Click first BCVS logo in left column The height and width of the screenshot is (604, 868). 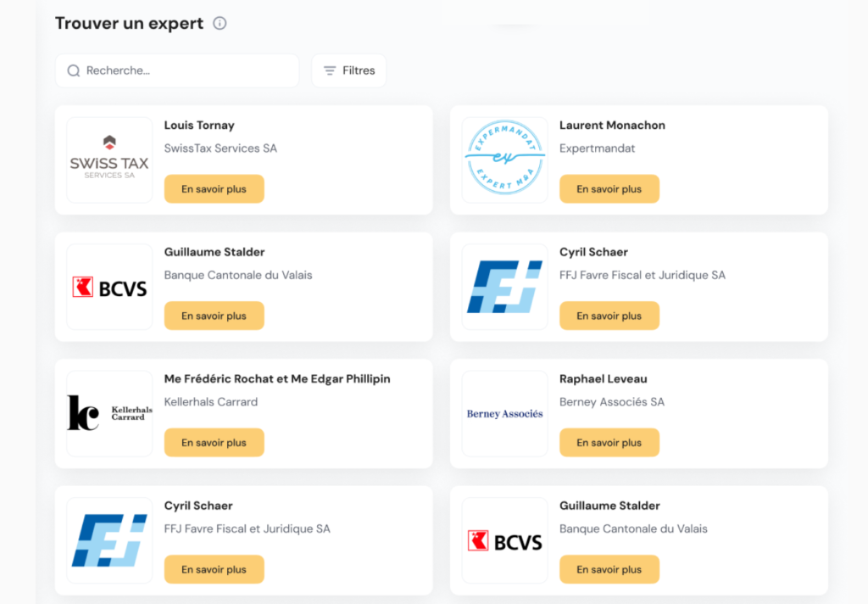pos(109,287)
